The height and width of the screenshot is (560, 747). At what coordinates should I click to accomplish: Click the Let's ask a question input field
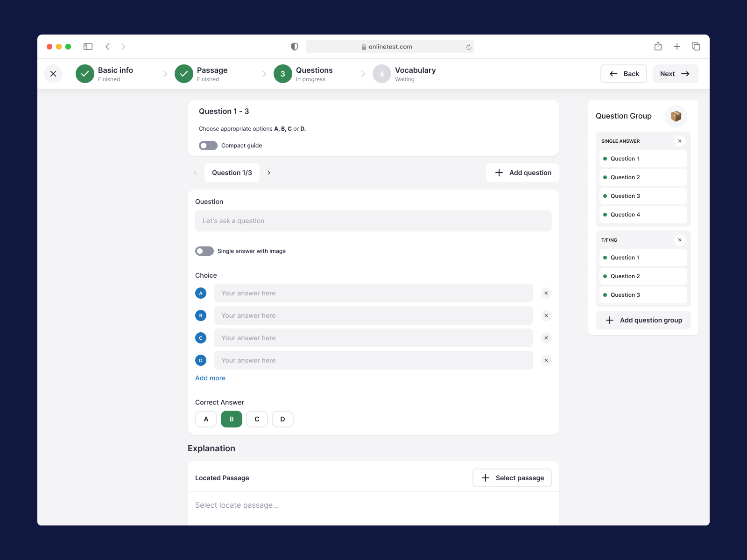[x=373, y=220]
